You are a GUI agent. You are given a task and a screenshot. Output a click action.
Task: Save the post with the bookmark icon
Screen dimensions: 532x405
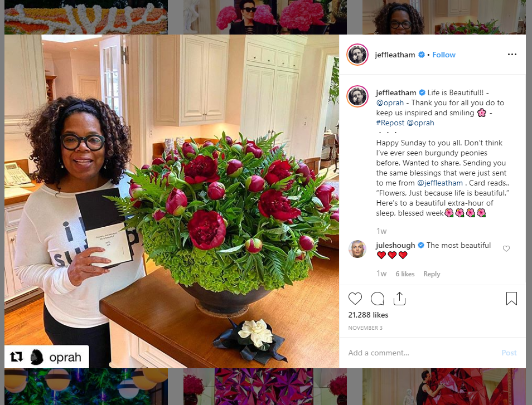pos(511,299)
